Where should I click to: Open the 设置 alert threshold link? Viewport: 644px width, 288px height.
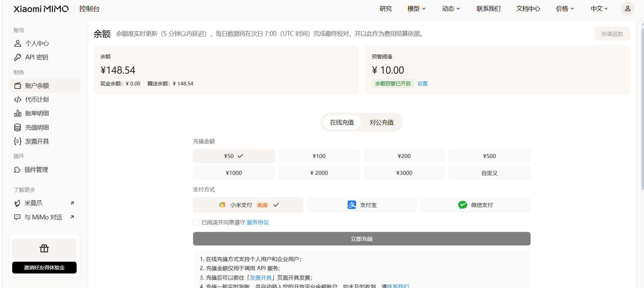click(x=423, y=83)
